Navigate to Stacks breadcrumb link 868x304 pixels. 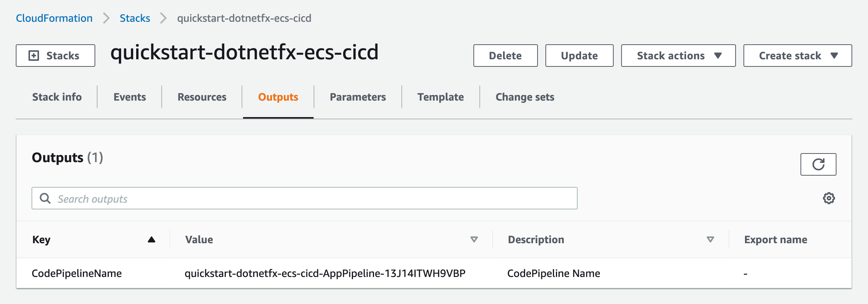(135, 18)
